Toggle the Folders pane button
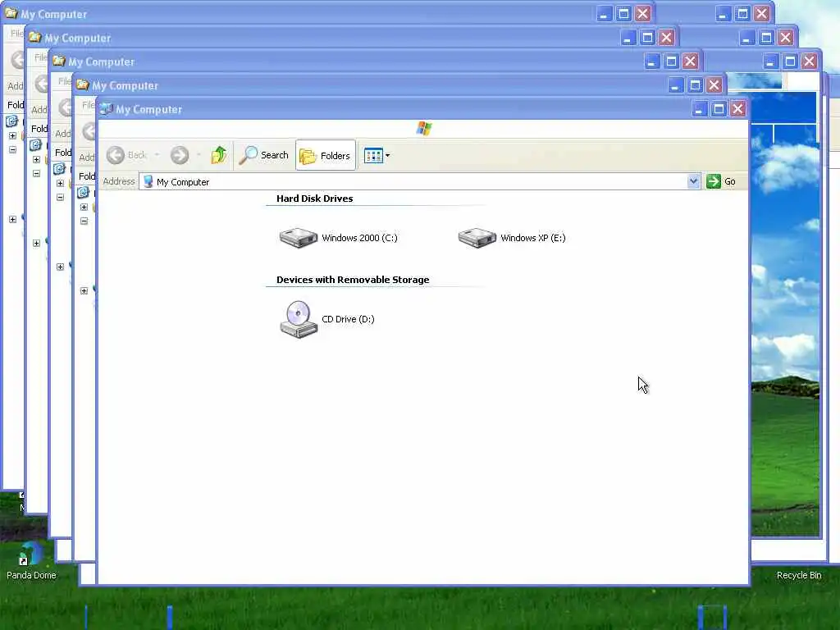Image resolution: width=840 pixels, height=630 pixels. click(325, 155)
